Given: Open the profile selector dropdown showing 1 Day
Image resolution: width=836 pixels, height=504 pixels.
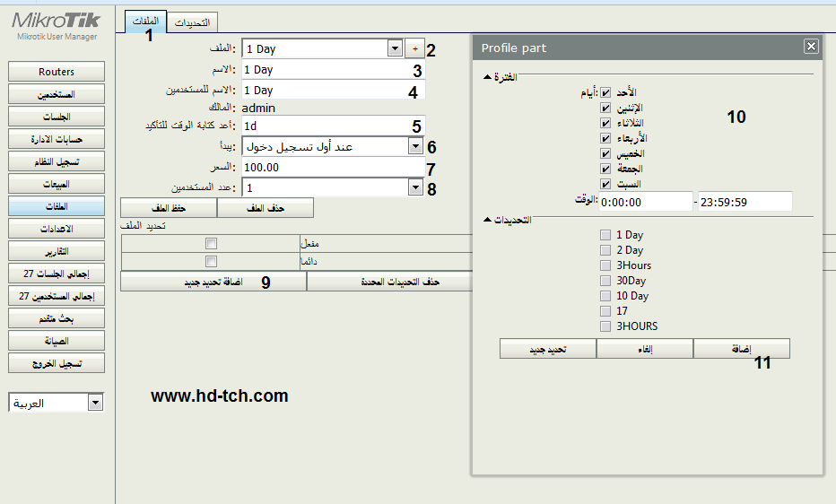Looking at the screenshot, I should pos(395,48).
